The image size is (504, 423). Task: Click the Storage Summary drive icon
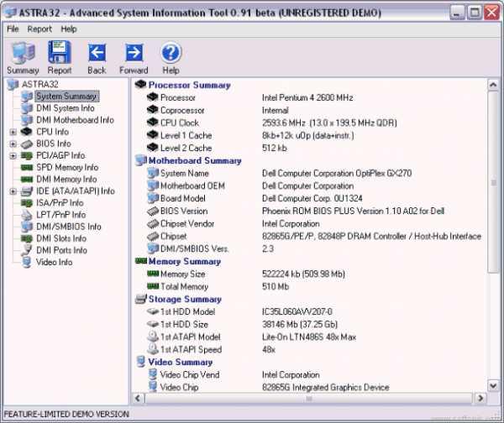click(141, 299)
